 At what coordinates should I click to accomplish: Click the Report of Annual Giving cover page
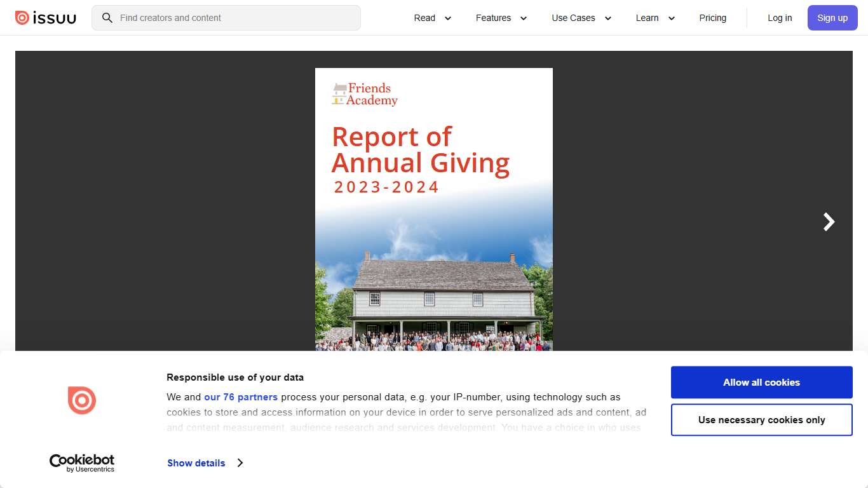click(433, 210)
